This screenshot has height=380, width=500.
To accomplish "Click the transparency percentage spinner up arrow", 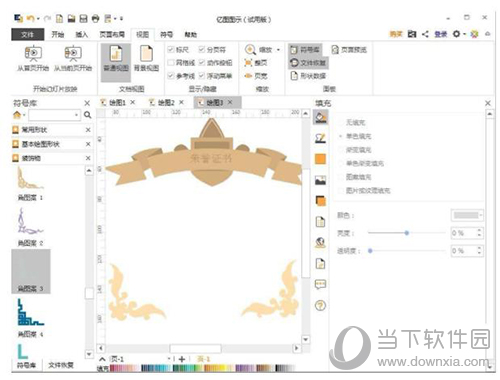I will (479, 248).
